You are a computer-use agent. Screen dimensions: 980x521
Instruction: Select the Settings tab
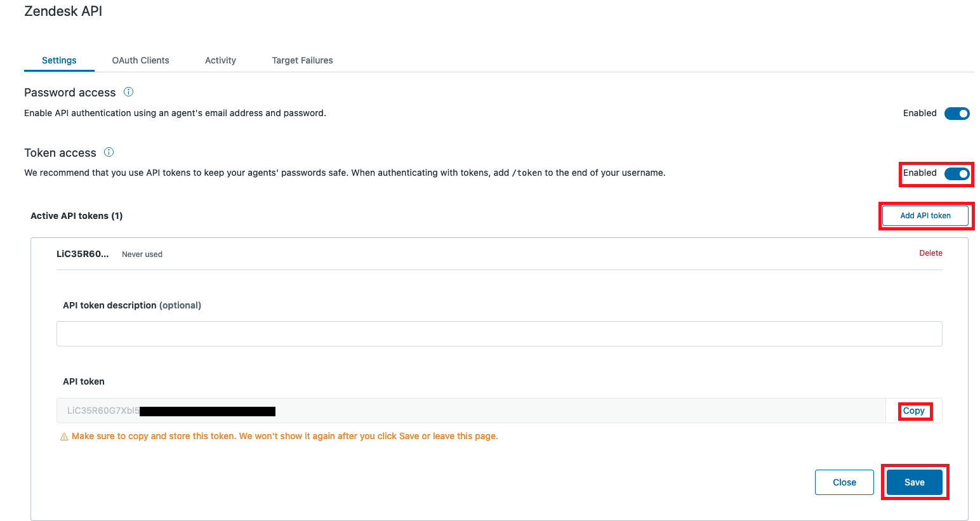tap(59, 60)
